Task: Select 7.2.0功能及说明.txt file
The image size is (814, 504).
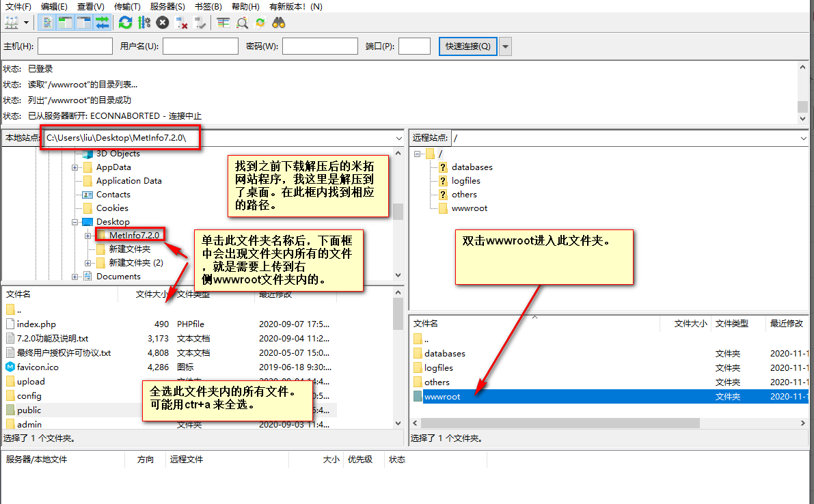Action: tap(53, 339)
